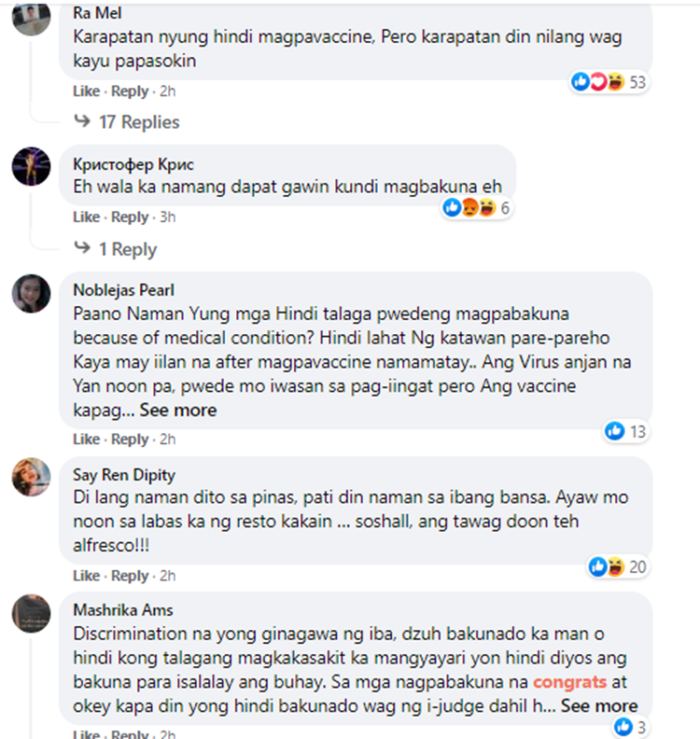Like Ra Mel's comment
The width and height of the screenshot is (700, 739).
click(x=86, y=91)
